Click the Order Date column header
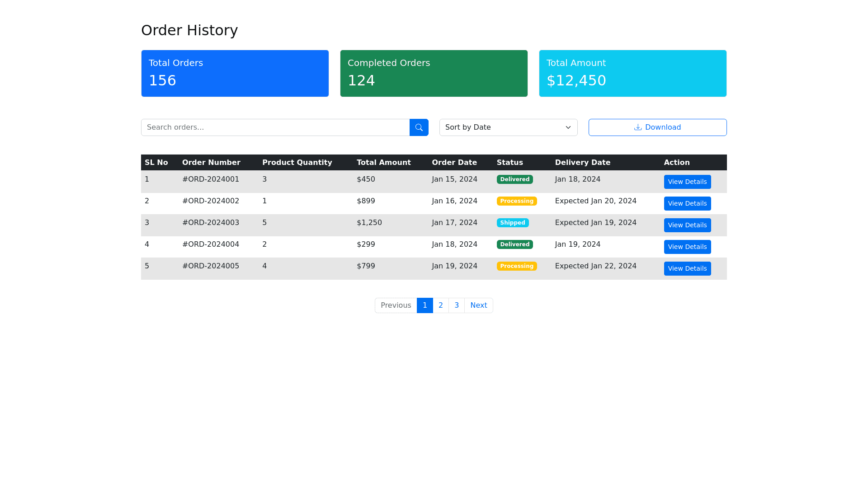Image resolution: width=868 pixels, height=488 pixels. [454, 163]
